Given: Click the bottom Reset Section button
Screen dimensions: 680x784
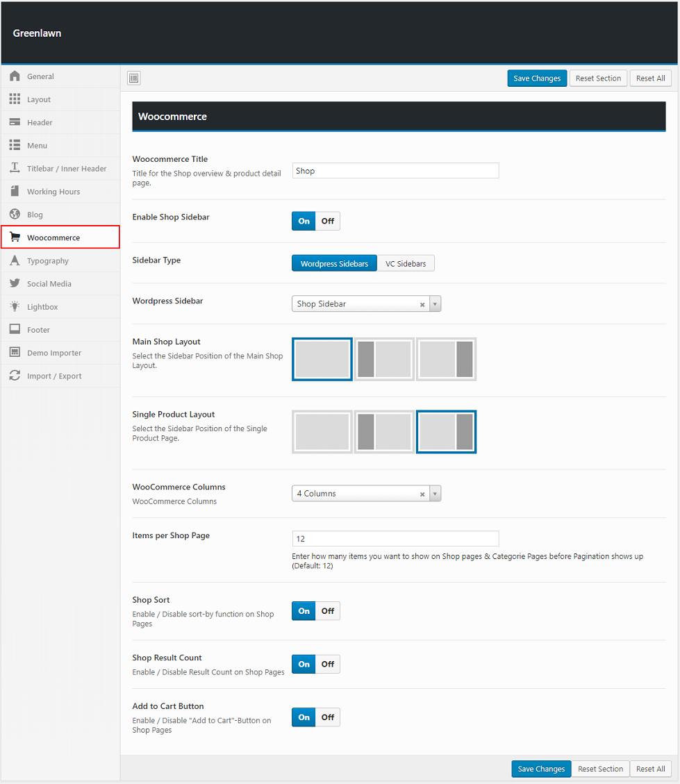Looking at the screenshot, I should 600,769.
